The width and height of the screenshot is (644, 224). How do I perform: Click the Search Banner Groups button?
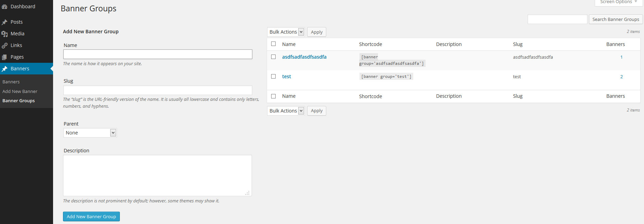pos(616,20)
